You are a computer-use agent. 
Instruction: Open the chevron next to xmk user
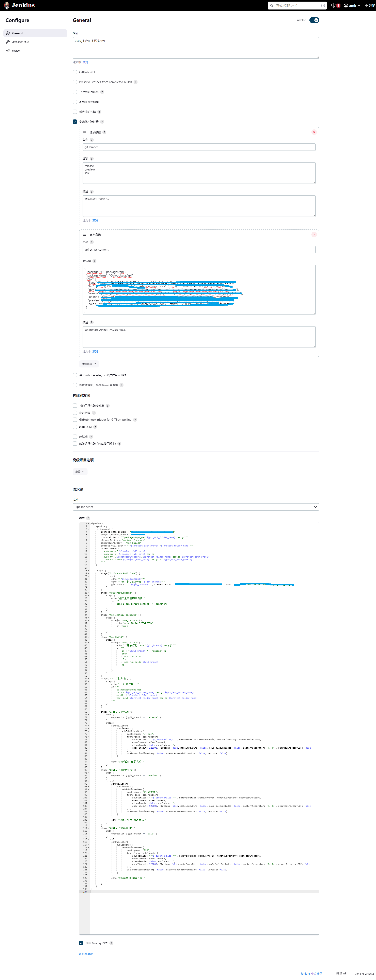[359, 5]
